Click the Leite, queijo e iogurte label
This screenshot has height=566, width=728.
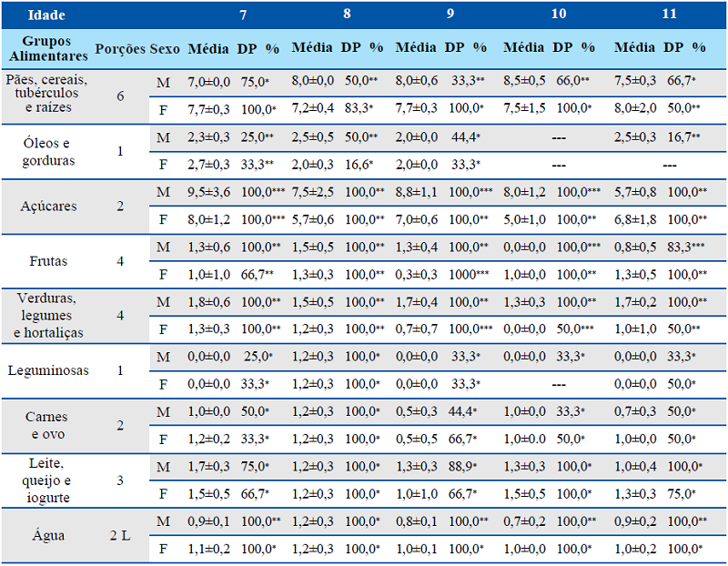[x=46, y=480]
